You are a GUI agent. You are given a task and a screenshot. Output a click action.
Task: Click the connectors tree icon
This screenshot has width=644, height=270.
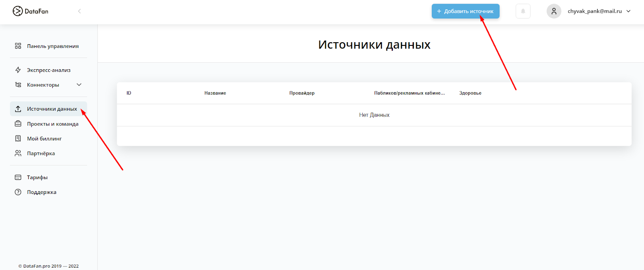[x=18, y=85]
